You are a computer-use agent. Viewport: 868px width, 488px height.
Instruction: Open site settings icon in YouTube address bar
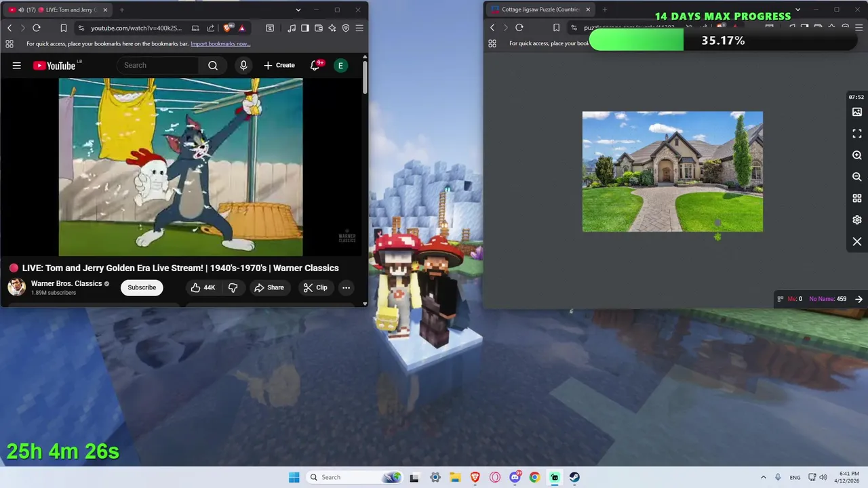click(x=81, y=28)
